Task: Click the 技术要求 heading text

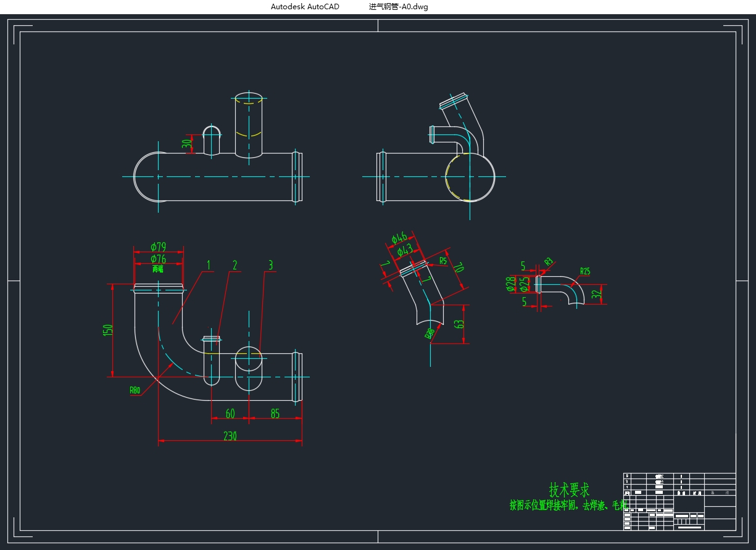Action: (569, 490)
